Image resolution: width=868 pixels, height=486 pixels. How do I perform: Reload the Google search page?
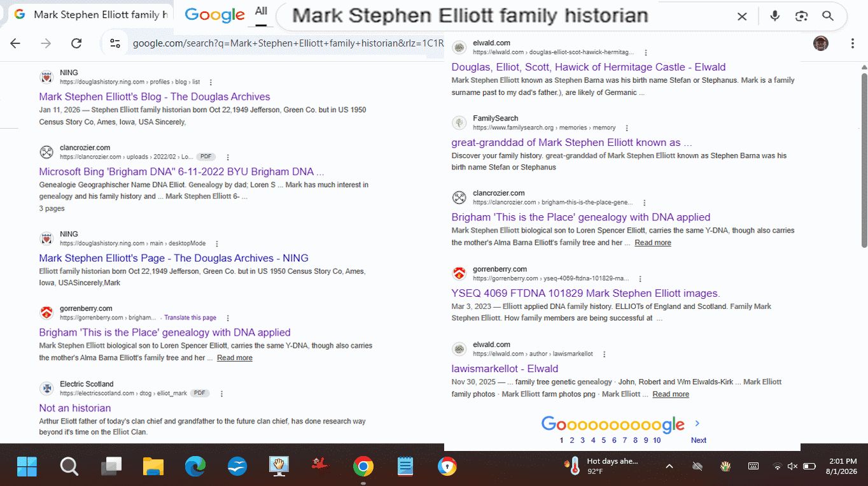[x=76, y=43]
